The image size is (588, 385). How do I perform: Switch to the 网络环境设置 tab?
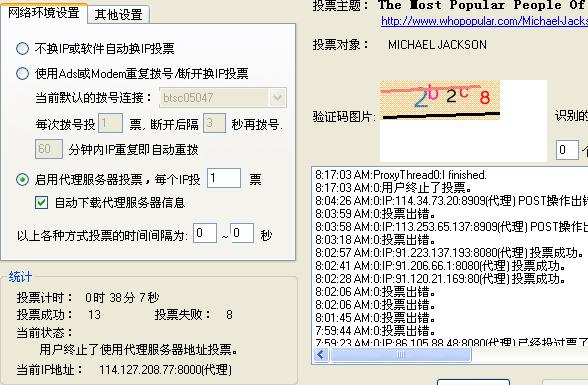44,13
